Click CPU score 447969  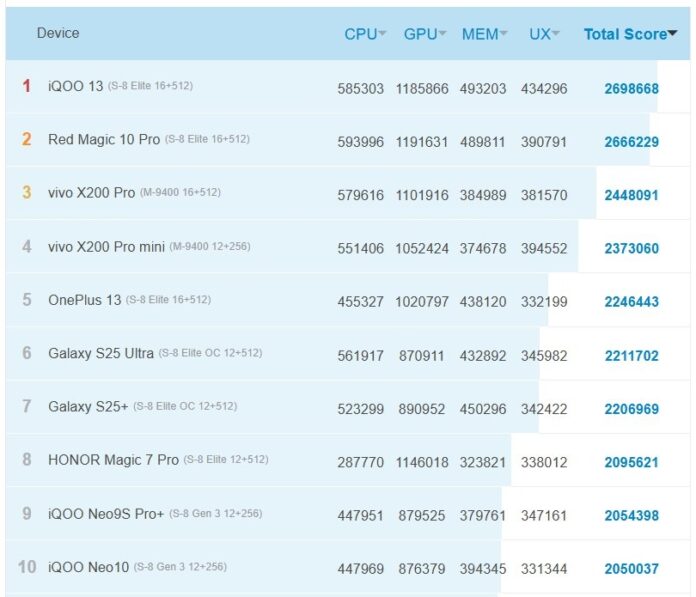click(360, 569)
